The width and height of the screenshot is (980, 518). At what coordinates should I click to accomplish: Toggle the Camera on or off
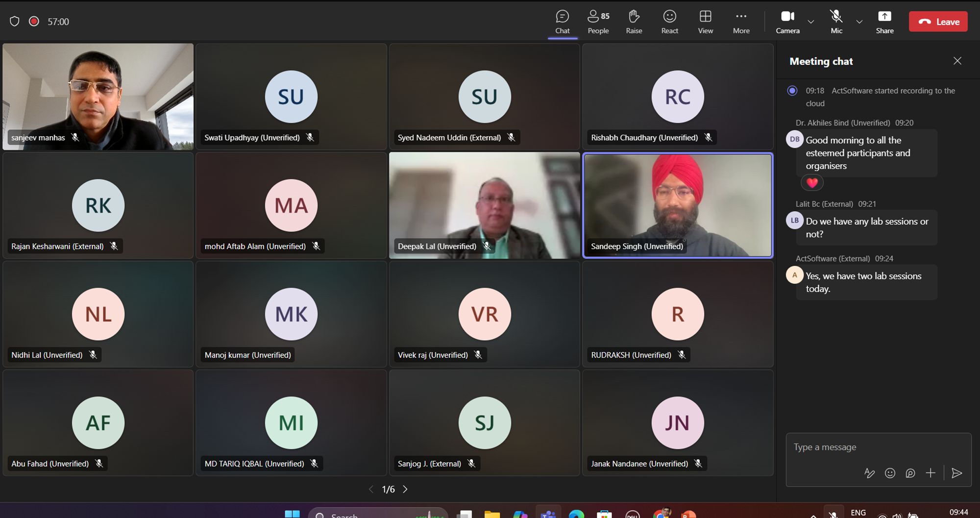pyautogui.click(x=787, y=22)
